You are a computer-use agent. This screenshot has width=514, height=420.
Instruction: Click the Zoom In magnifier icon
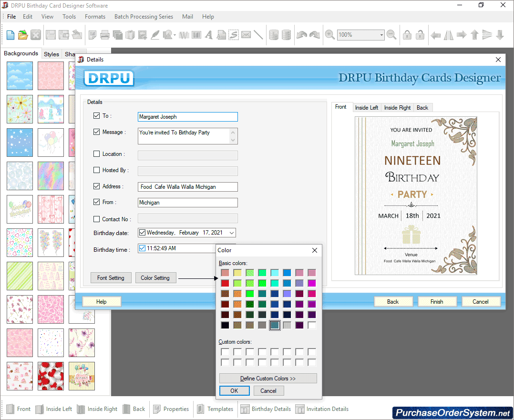330,35
